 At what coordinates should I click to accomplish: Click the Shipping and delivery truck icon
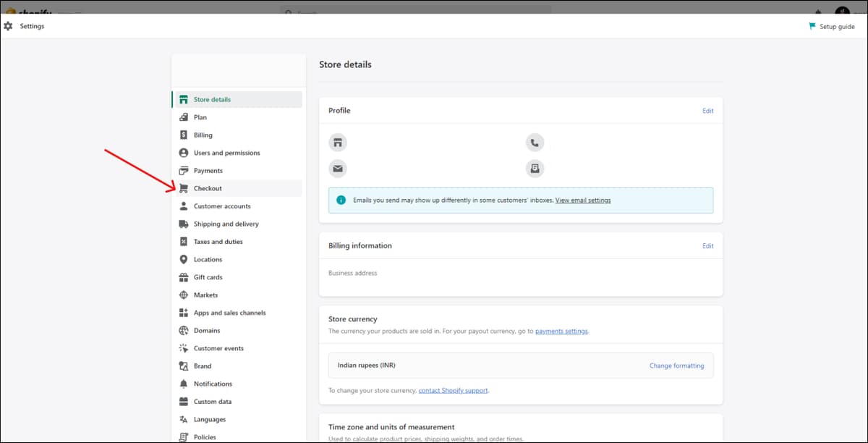184,224
